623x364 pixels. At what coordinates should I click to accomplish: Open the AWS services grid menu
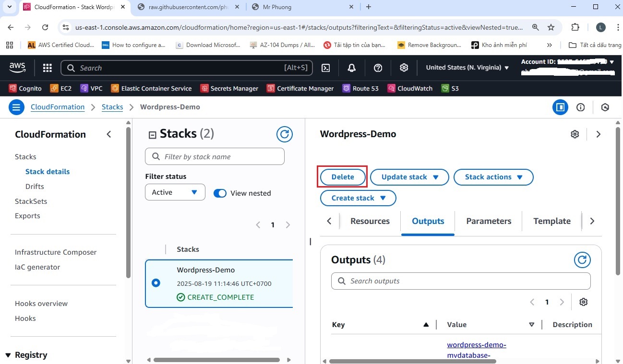47,68
